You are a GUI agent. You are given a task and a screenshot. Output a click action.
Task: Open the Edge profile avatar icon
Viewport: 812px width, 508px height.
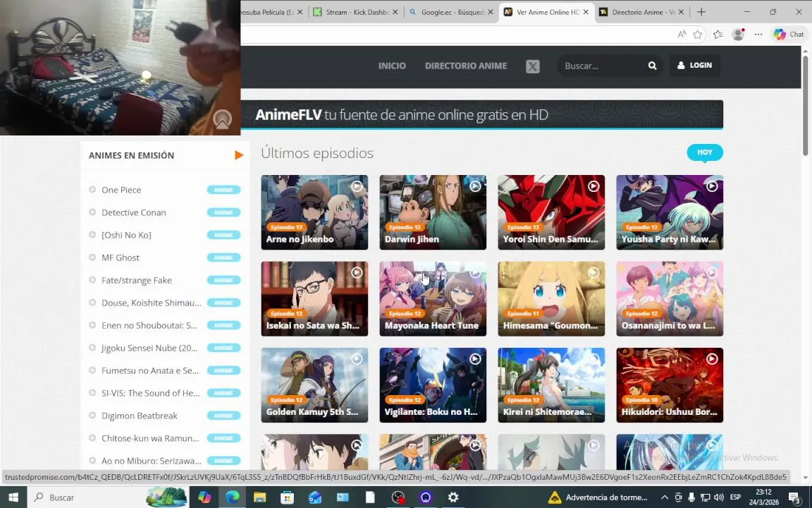(738, 35)
